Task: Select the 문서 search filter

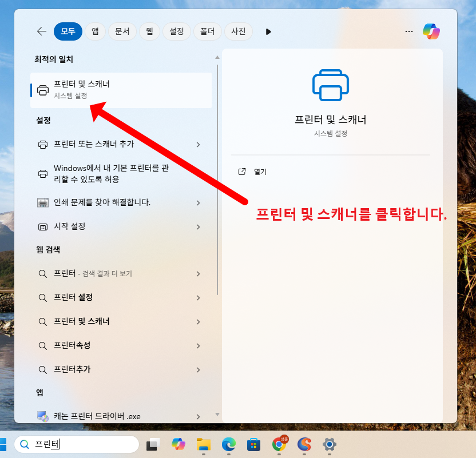Action: [x=122, y=31]
